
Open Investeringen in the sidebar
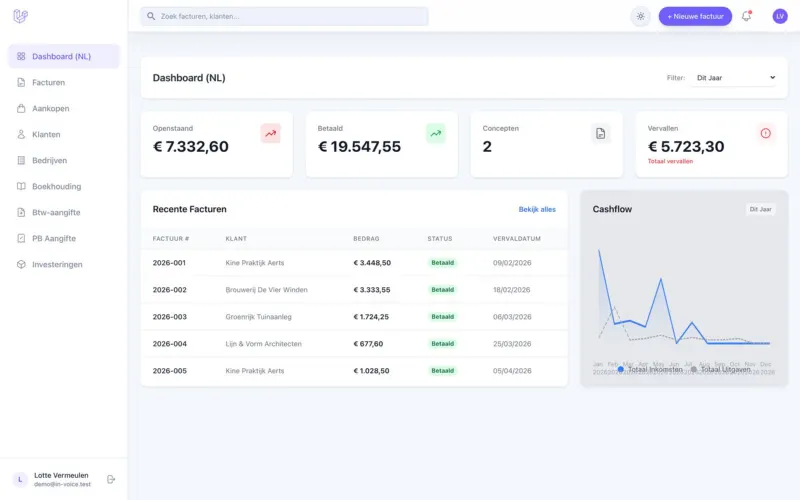coord(64,264)
